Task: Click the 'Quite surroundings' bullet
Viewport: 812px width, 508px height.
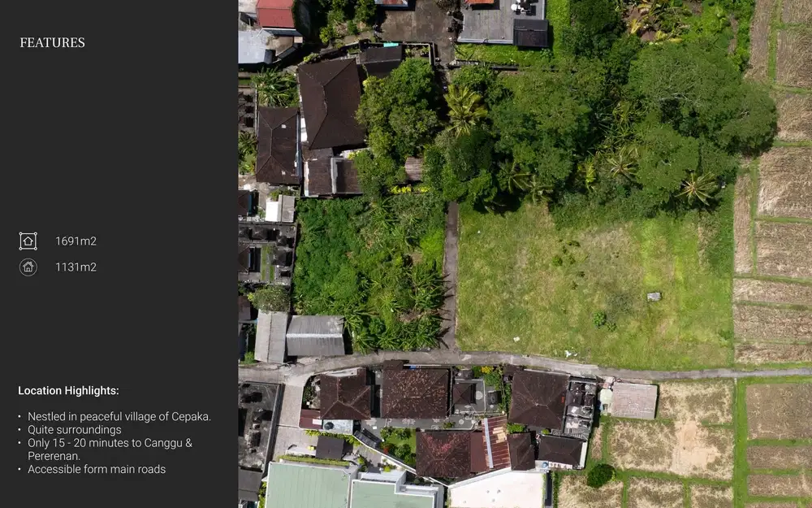Action: coord(74,429)
